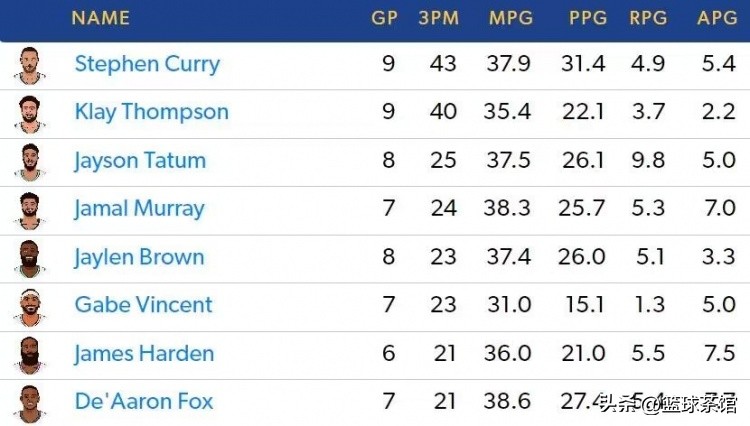
Task: Open the Jayson Tatum name link
Action: pos(140,160)
